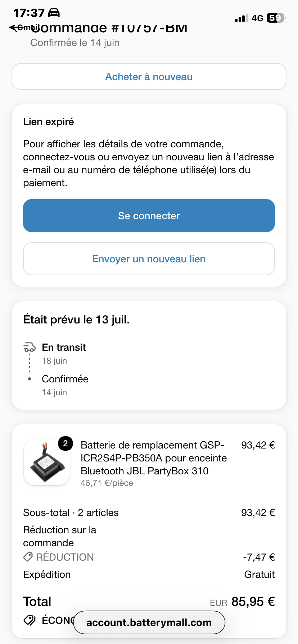This screenshot has width=298, height=644.
Task: Select the En transit tracking step
Action: [x=64, y=347]
